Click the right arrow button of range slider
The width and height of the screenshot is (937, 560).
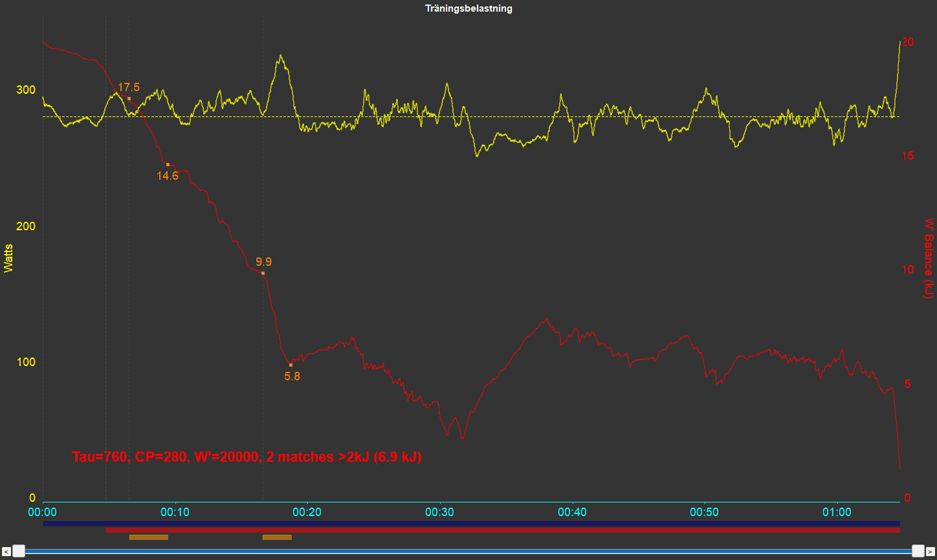point(930,552)
